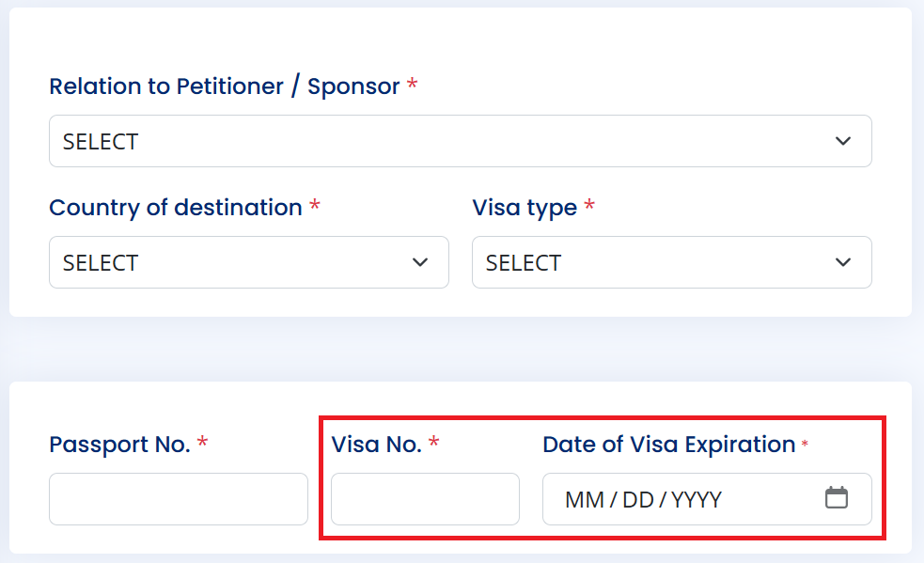The image size is (924, 563).
Task: Open the calendar picker icon
Action: click(x=837, y=497)
